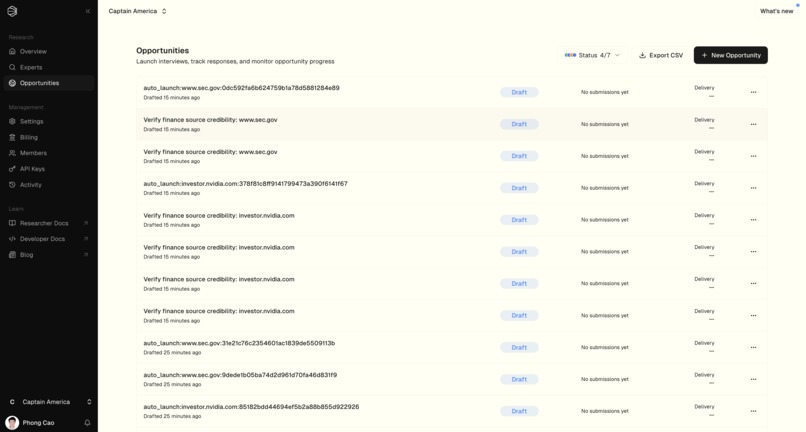Open auto_launch:investor.nvidia.com:378f81c8ff9141799473a390f6141f67 opportunity
806x432 pixels.
245,184
